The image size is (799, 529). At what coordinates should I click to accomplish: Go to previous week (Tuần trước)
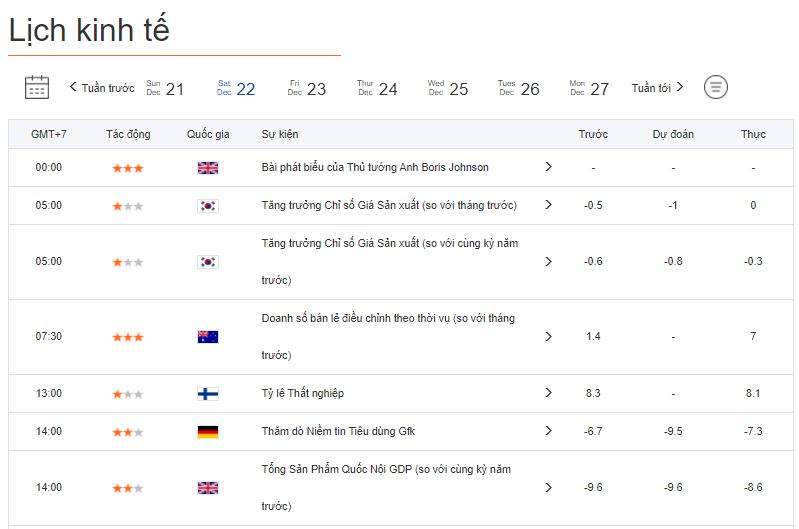pos(101,88)
